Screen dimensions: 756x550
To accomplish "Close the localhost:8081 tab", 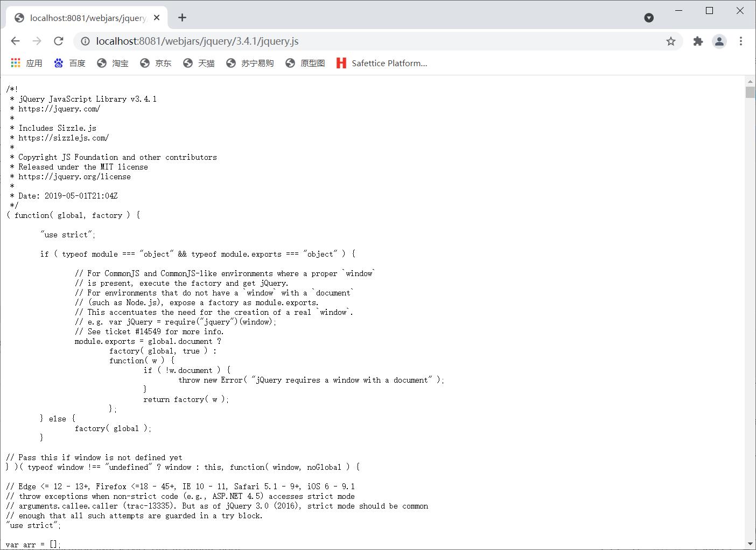I will click(x=157, y=18).
